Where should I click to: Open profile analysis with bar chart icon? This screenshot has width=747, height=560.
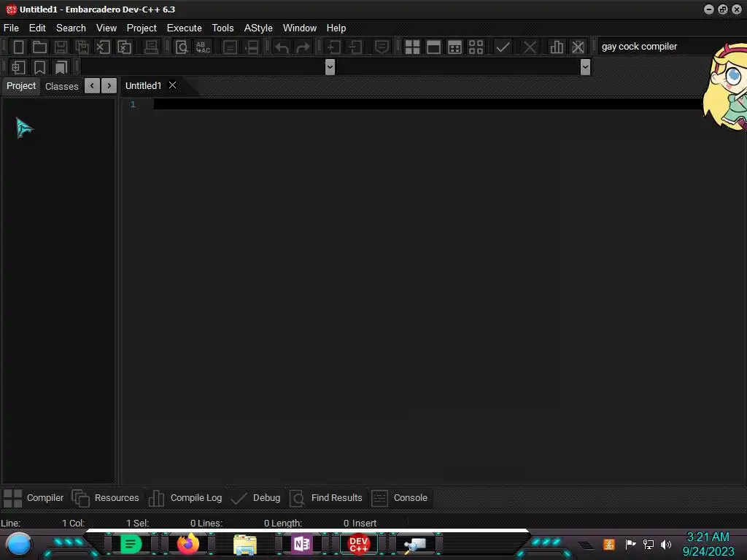pos(557,47)
